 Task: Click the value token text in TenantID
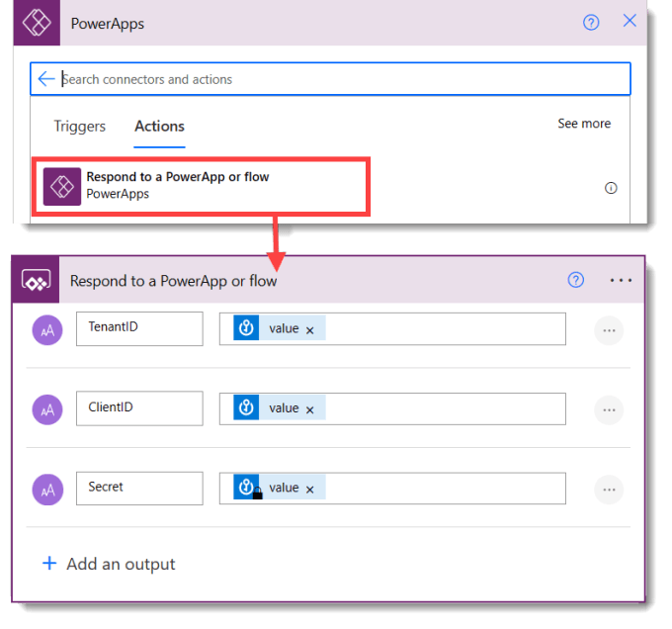pos(284,328)
